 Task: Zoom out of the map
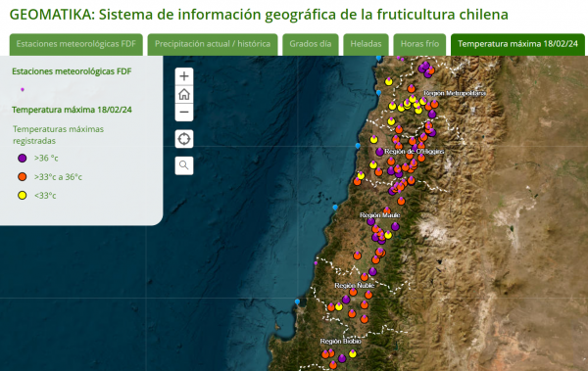pos(184,112)
